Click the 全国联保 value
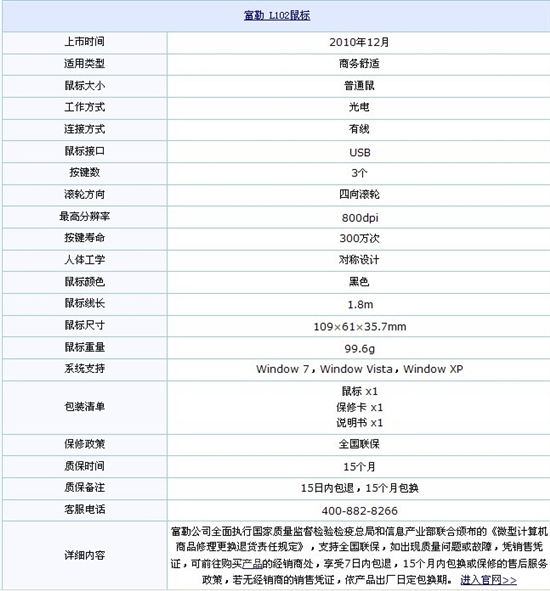The width and height of the screenshot is (550, 591). tap(359, 444)
